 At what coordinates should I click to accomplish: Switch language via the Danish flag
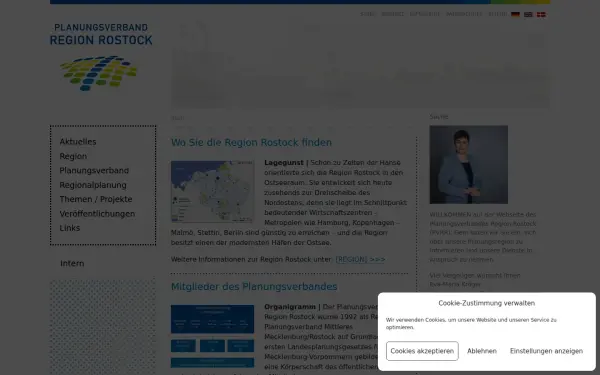click(541, 14)
